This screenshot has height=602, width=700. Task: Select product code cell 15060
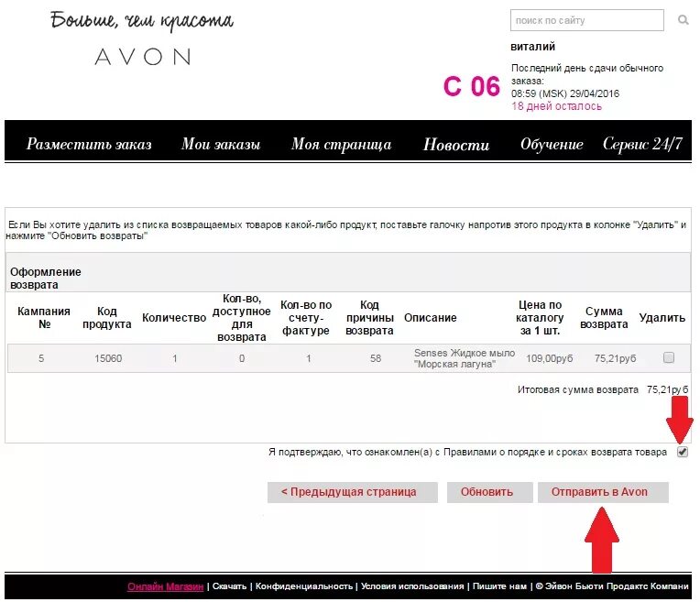pos(108,358)
